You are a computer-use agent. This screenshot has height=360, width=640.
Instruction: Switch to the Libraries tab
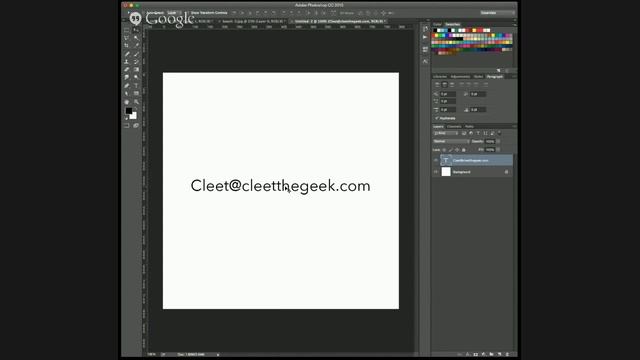440,77
